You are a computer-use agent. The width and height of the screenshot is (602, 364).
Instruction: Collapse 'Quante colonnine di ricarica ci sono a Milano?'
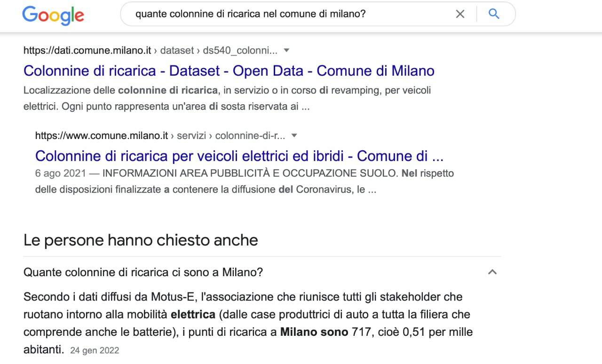[x=492, y=272]
